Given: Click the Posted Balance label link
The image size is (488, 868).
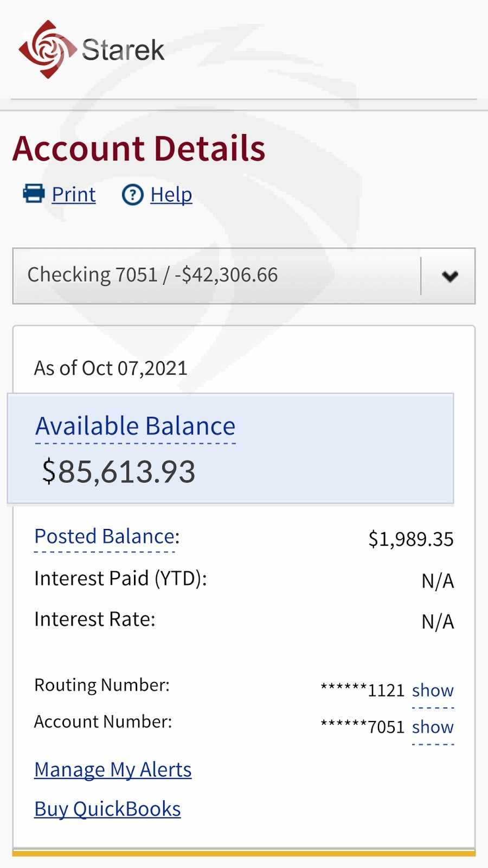Looking at the screenshot, I should (105, 537).
